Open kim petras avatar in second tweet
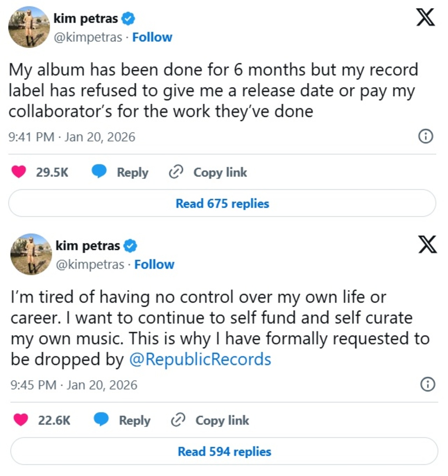Viewport: 448px width, 476px height. (31, 254)
